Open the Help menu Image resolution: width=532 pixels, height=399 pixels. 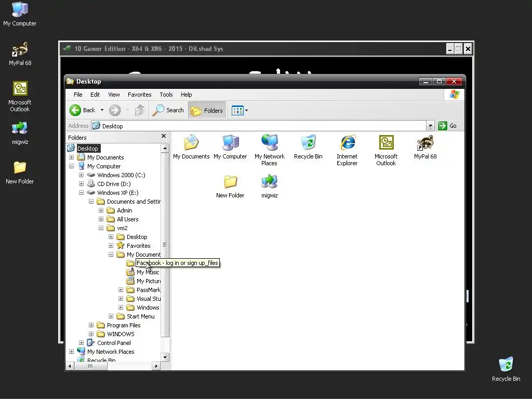[187, 95]
